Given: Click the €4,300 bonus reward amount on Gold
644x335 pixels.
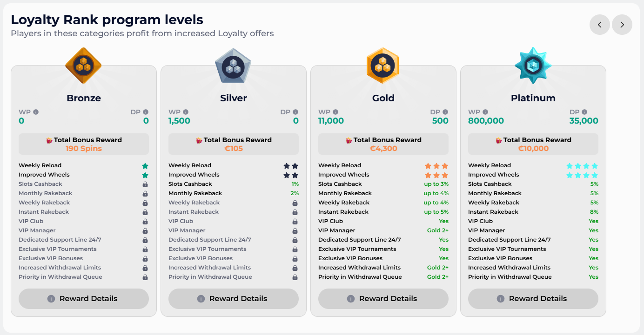Looking at the screenshot, I should point(383,148).
